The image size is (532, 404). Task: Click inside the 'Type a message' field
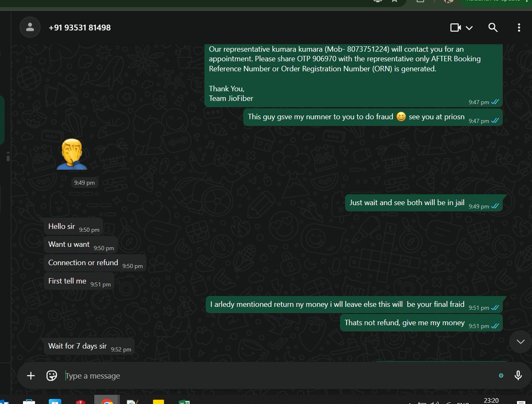[x=177, y=375]
